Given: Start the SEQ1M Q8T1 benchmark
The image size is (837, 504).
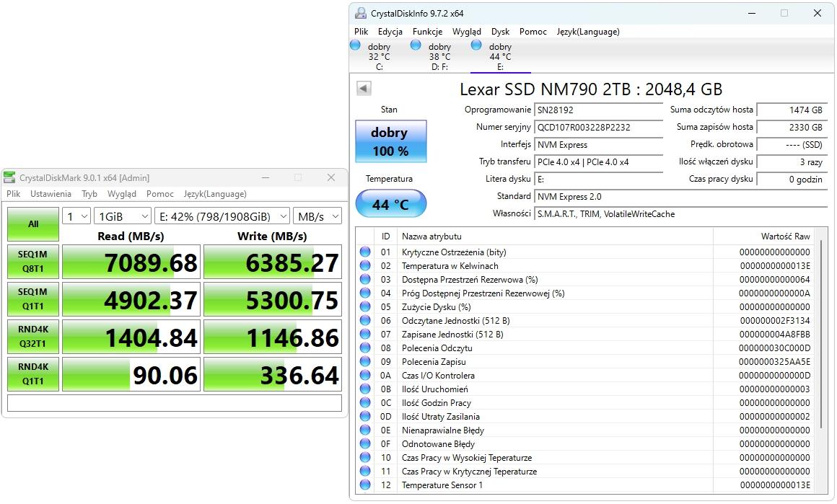Looking at the screenshot, I should 33,262.
